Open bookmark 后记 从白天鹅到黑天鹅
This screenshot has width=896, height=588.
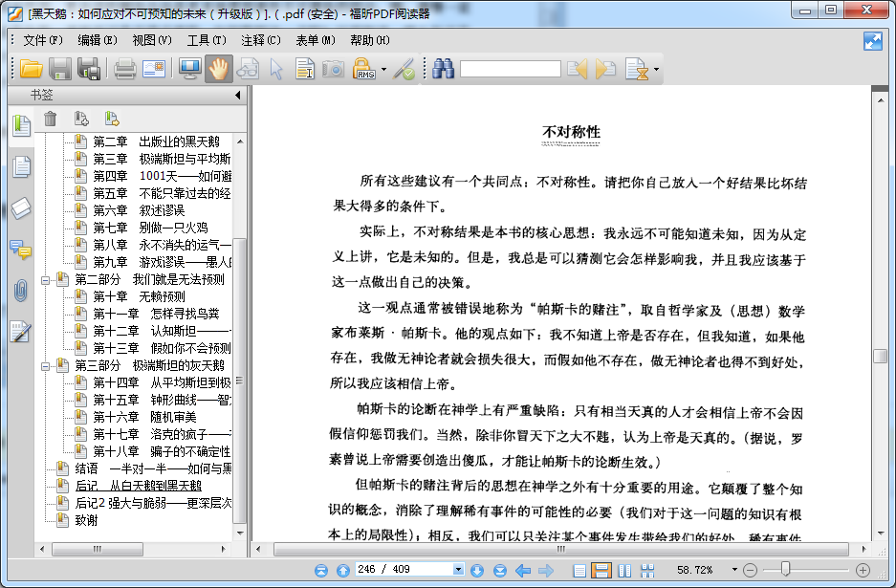point(139,486)
